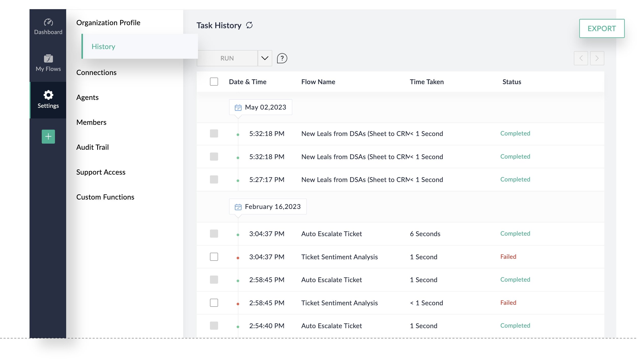
Task: Select the Custom Functions menu item
Action: click(105, 196)
